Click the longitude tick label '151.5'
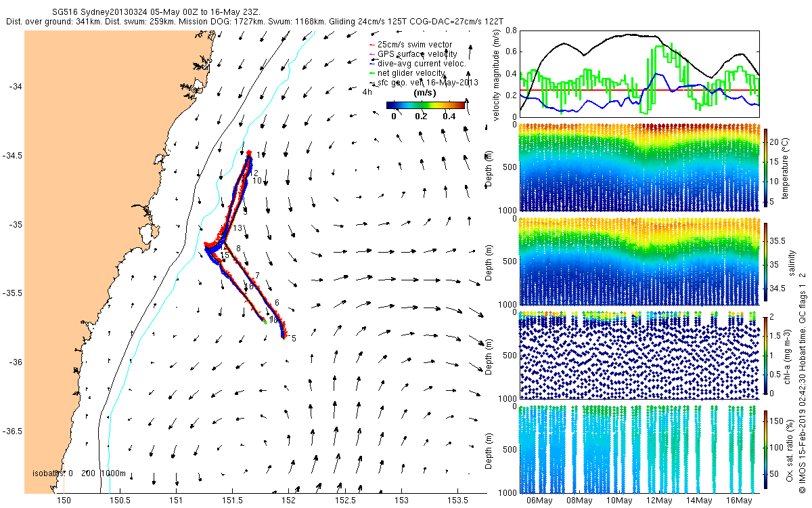Image resolution: width=812 pixels, height=508 pixels. [x=233, y=501]
